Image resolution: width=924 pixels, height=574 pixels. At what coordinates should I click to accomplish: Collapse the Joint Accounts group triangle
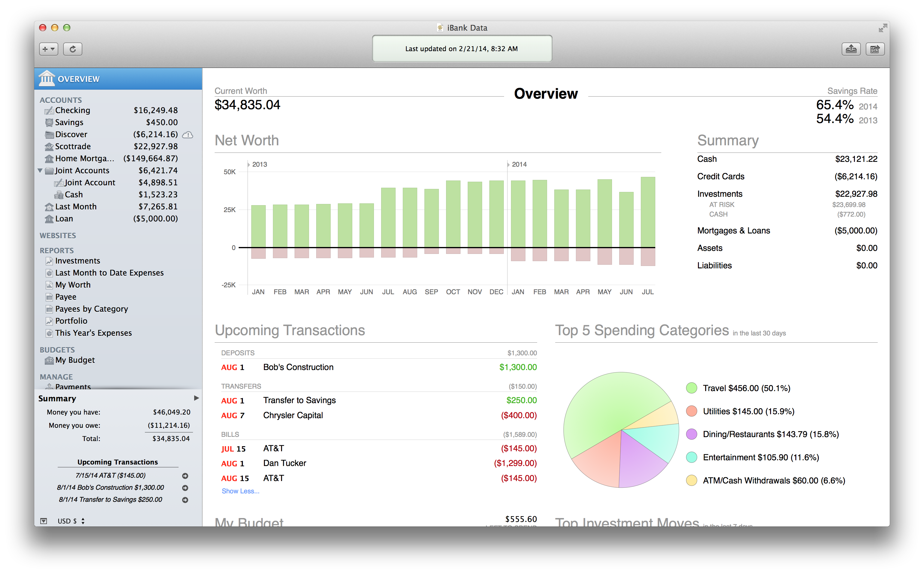[40, 171]
